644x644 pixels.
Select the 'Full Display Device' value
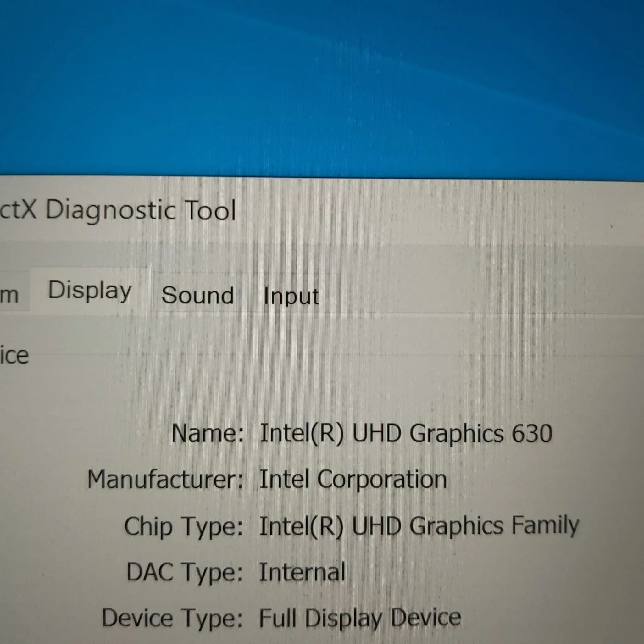[x=360, y=618]
